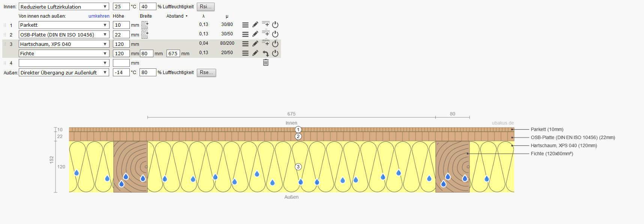Open the Innen air circulation dropdown
Screen dimensions: 644x224
[64, 7]
